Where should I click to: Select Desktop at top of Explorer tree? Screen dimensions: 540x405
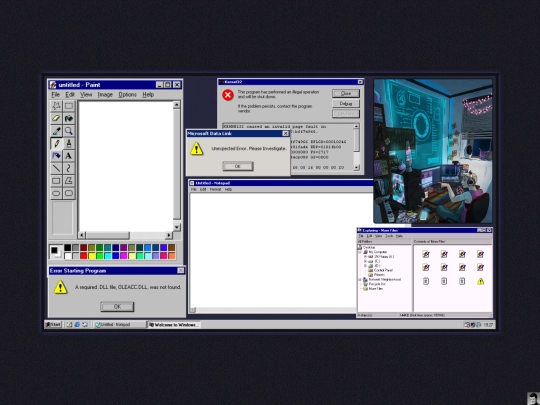coord(369,247)
